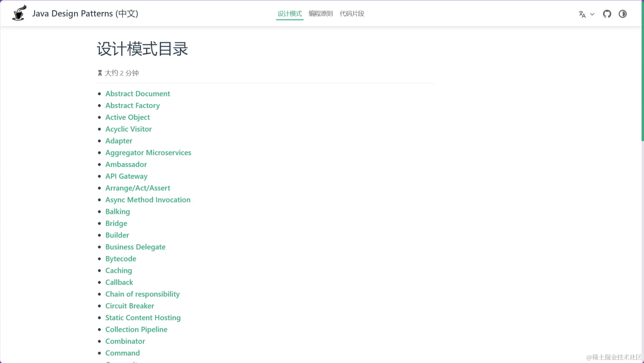This screenshot has width=644, height=363.
Task: Open the GitHub repository icon
Action: coord(607,14)
